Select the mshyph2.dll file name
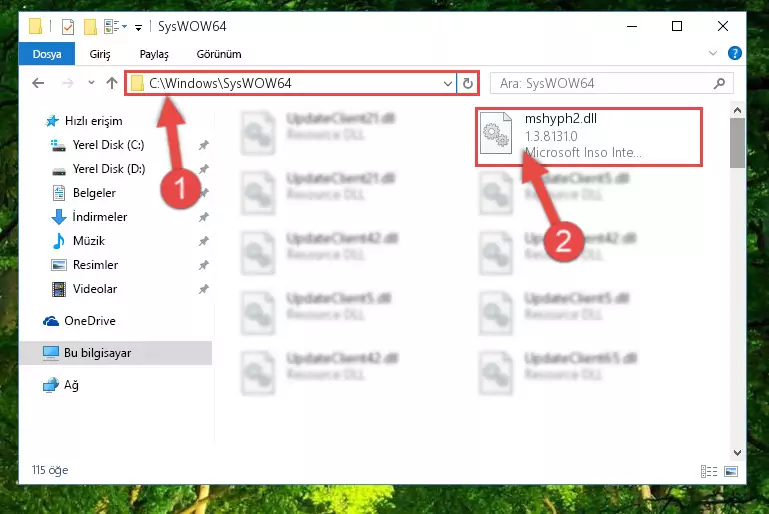 [561, 118]
